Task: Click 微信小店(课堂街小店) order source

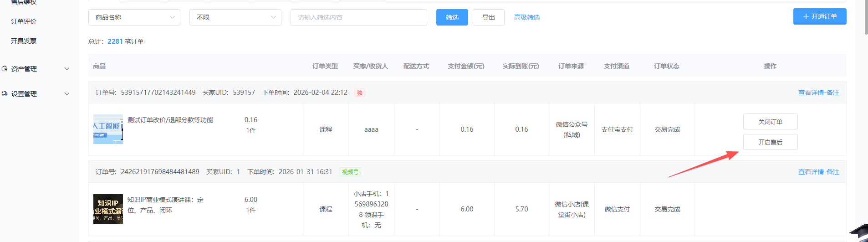Action: (x=572, y=209)
